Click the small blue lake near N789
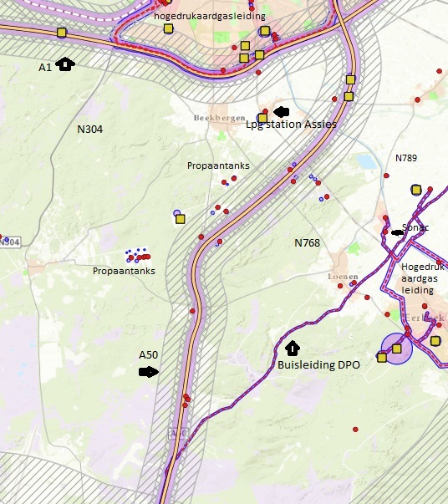448x504 pixels. click(366, 162)
